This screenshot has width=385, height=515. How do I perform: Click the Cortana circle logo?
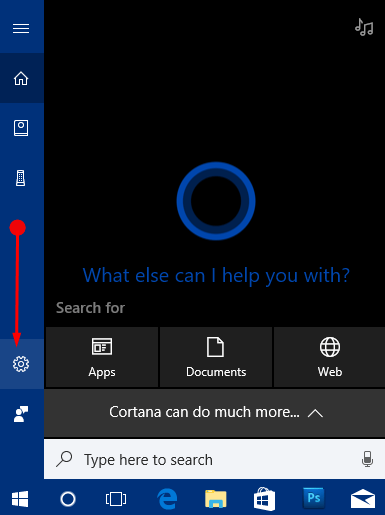pyautogui.click(x=216, y=201)
